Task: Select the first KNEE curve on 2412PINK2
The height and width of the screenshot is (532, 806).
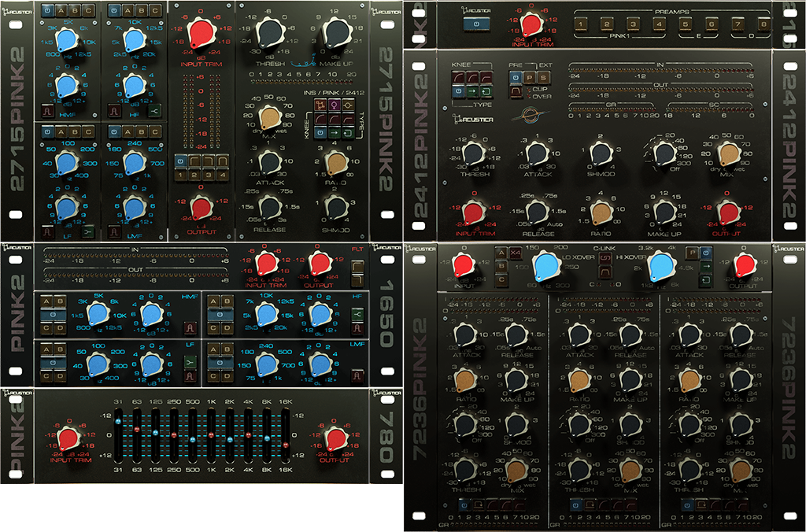Action: (457, 77)
